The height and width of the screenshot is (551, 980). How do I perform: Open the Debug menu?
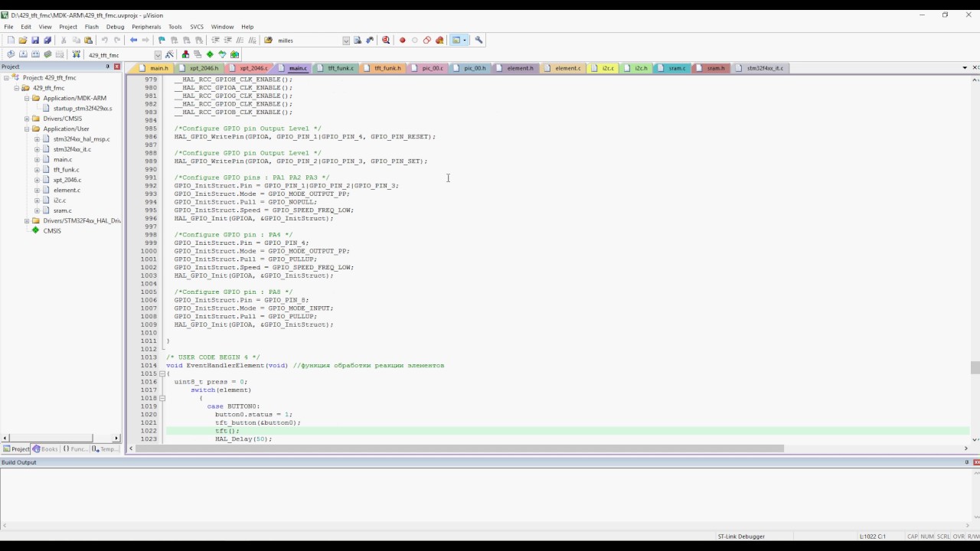pos(116,27)
